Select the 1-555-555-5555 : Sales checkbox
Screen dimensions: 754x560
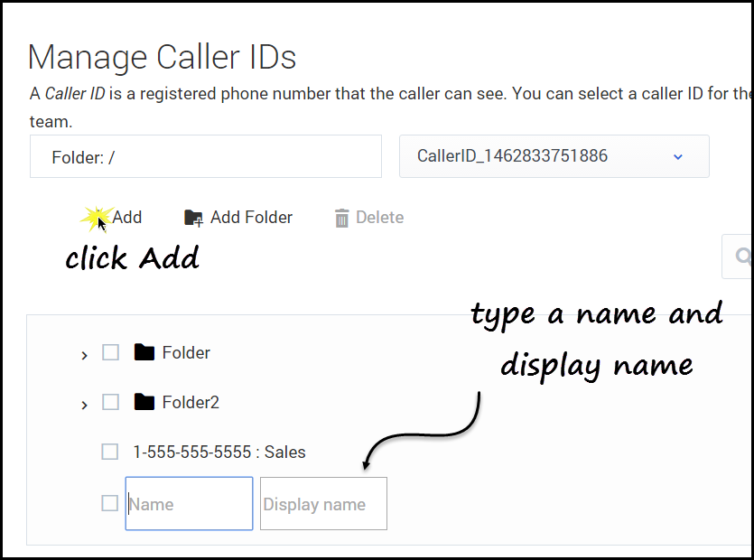[110, 452]
